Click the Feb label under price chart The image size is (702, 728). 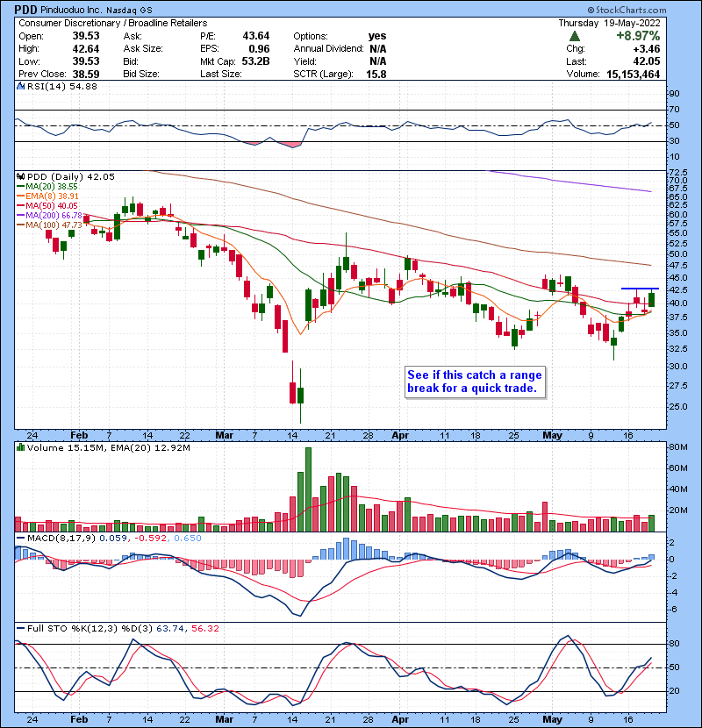tap(79, 435)
